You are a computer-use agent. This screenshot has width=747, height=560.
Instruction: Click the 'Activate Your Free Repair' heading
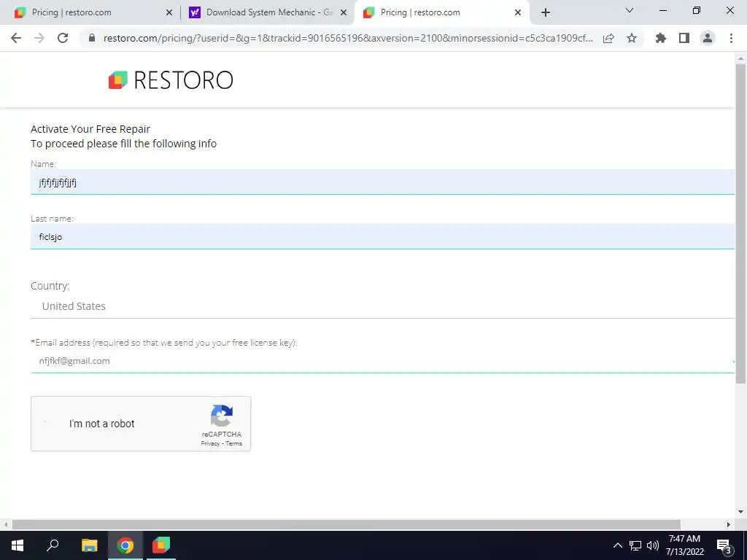click(90, 129)
